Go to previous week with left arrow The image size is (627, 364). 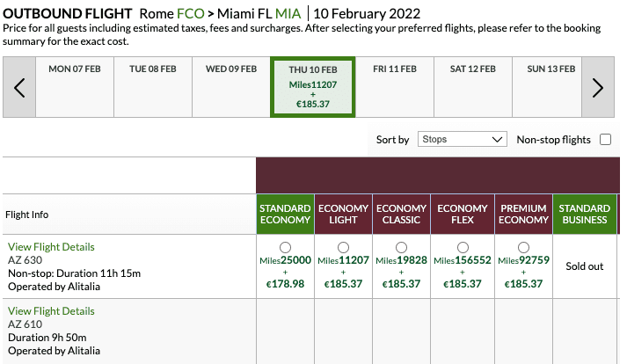coord(19,87)
